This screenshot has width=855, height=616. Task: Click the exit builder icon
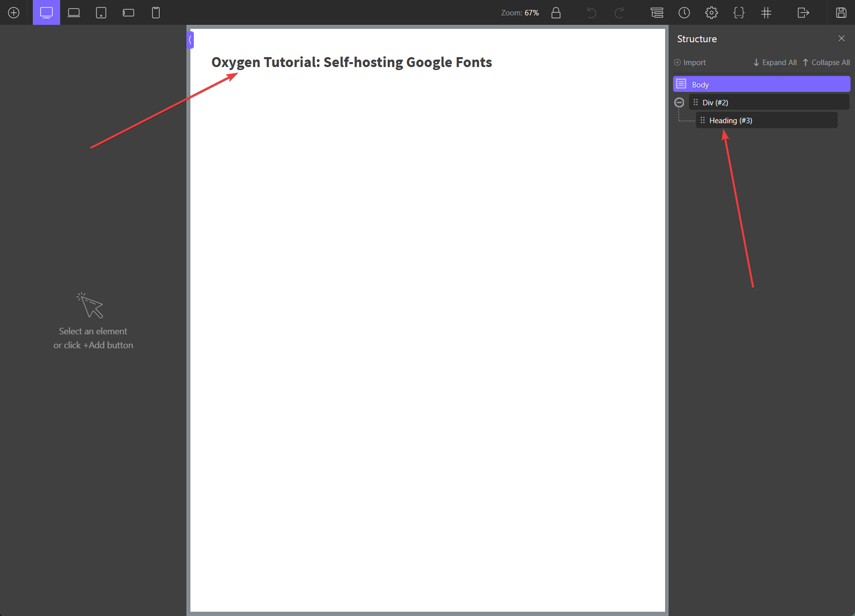[803, 12]
